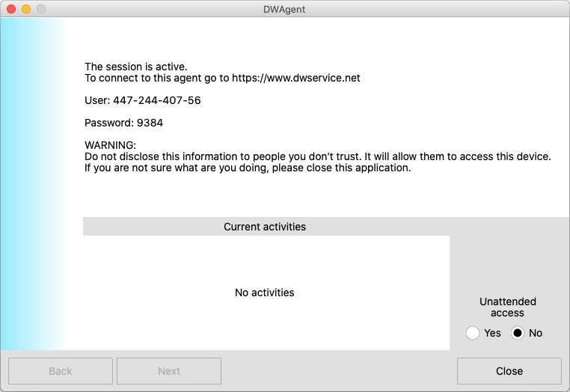Click the red window close button
Viewport: 570px width, 392px height.
click(11, 9)
